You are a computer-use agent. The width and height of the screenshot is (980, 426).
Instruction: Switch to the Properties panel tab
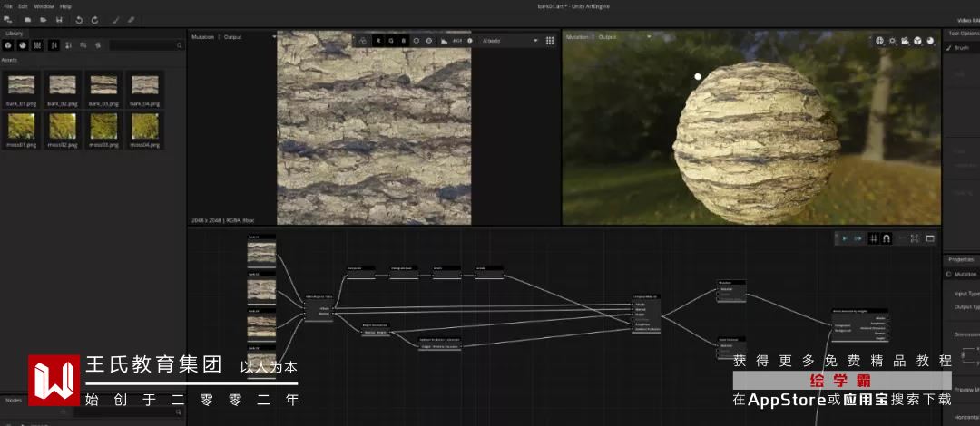(961, 259)
